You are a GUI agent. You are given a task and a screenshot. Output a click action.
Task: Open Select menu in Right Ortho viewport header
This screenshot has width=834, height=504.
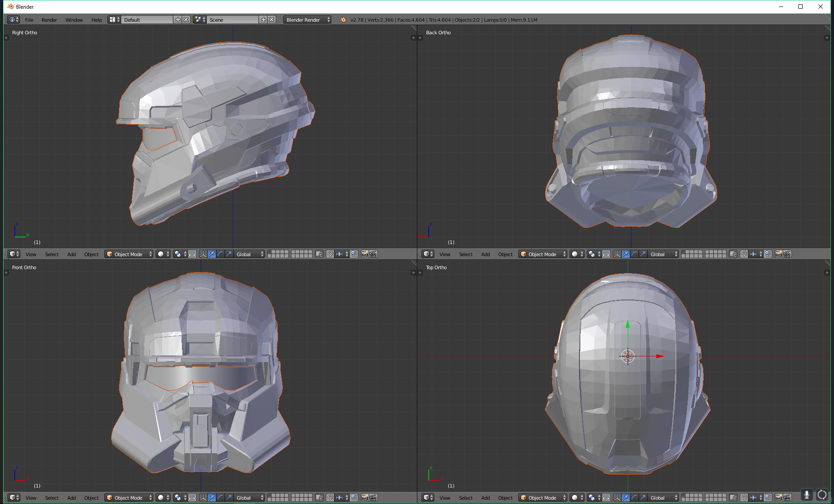pyautogui.click(x=52, y=254)
